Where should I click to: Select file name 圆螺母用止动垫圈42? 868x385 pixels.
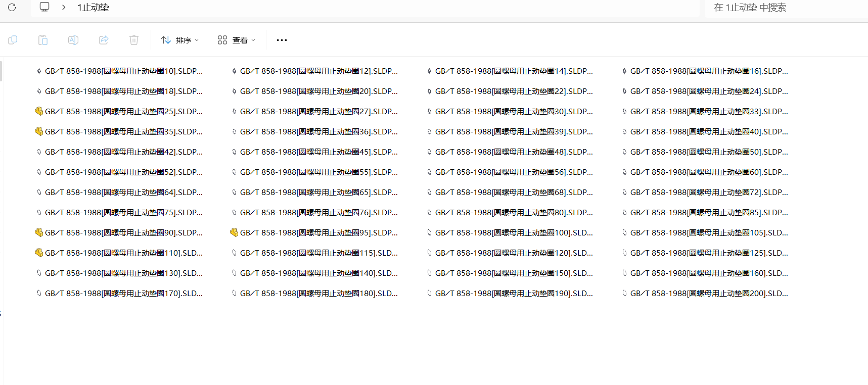tap(123, 152)
